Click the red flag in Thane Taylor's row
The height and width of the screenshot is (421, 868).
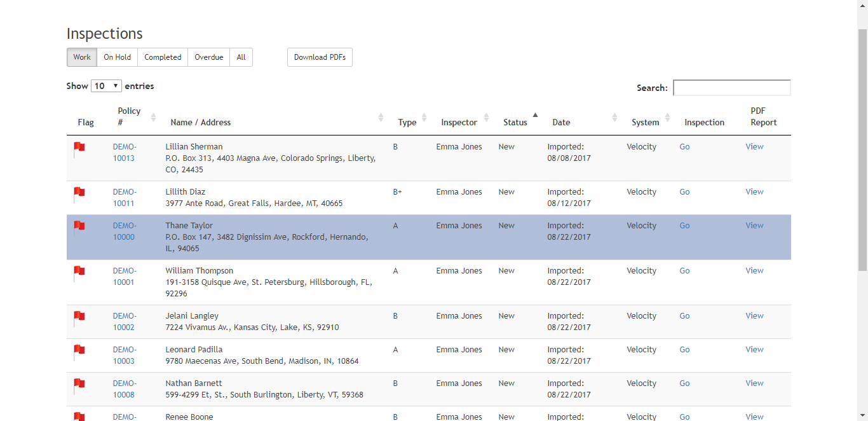coord(79,227)
